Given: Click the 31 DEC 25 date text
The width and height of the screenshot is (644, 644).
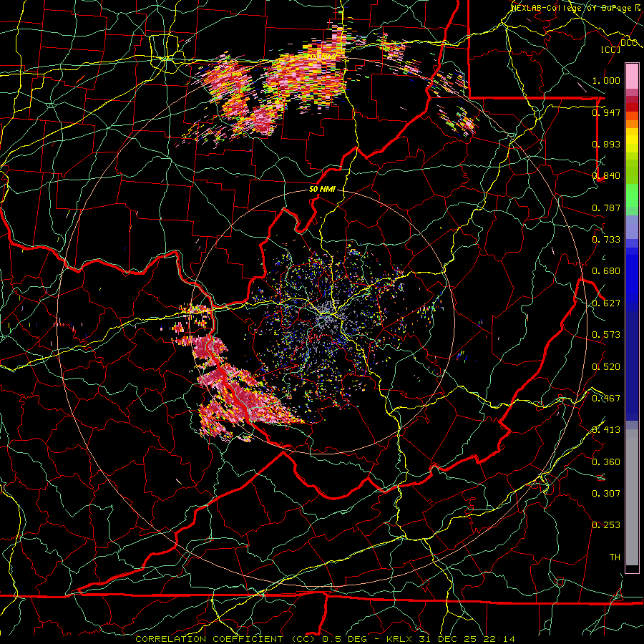Looking at the screenshot, I should (448, 639).
